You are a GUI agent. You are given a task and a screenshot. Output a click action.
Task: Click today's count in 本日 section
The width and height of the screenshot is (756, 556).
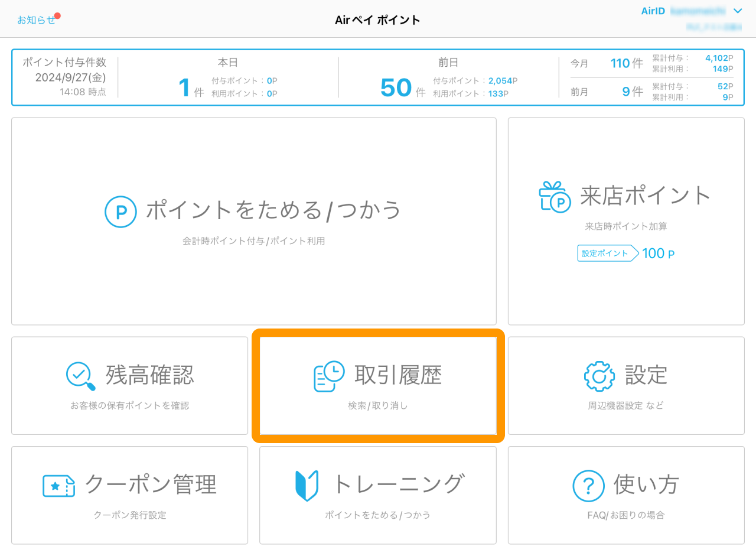coord(185,88)
